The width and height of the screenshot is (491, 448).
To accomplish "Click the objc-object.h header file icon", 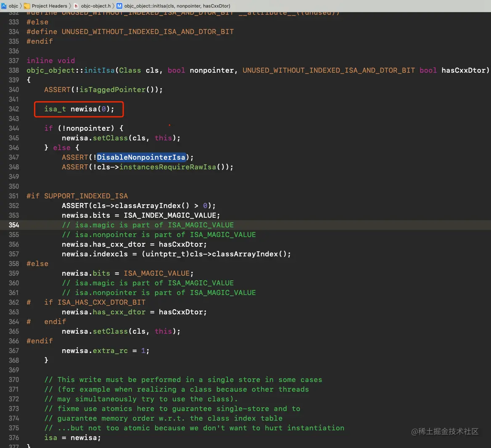I will click(76, 6).
